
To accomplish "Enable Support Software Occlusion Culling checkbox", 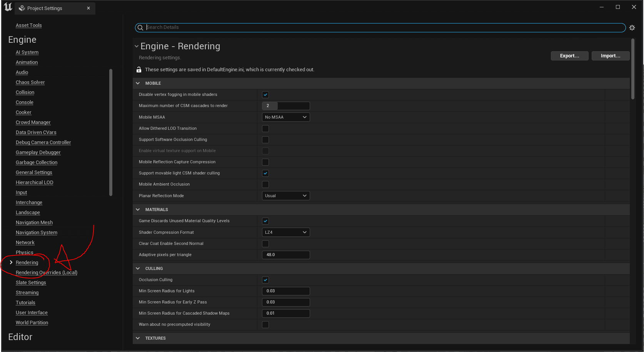I will (265, 140).
